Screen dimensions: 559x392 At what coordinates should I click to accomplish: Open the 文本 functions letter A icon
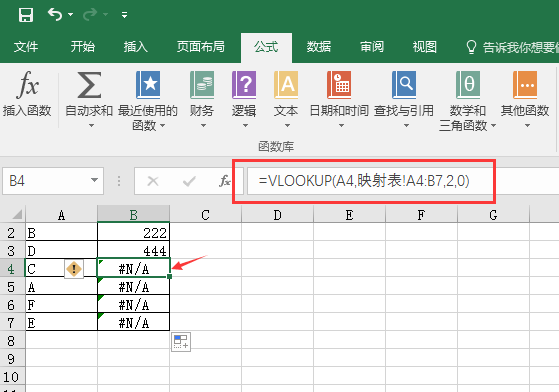tap(286, 85)
